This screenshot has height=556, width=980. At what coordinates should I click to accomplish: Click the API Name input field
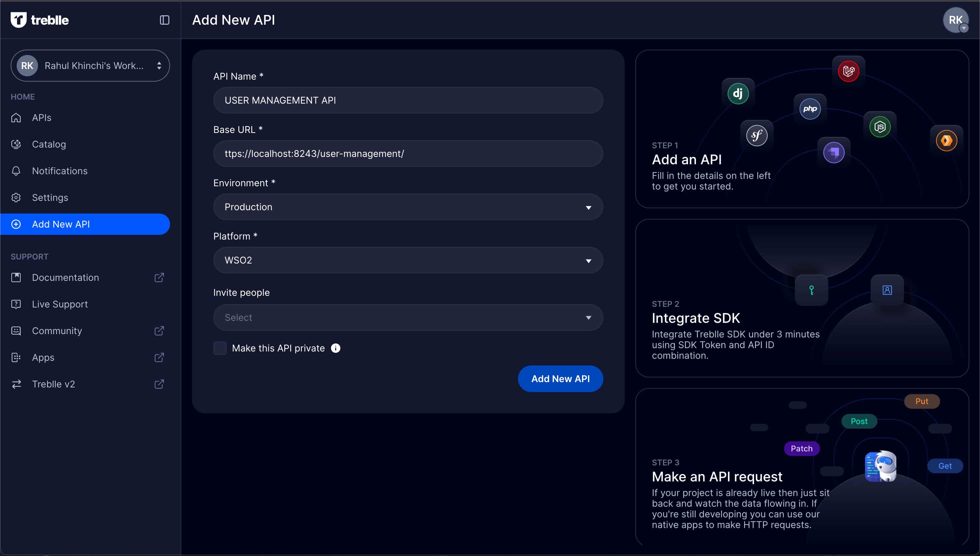408,100
